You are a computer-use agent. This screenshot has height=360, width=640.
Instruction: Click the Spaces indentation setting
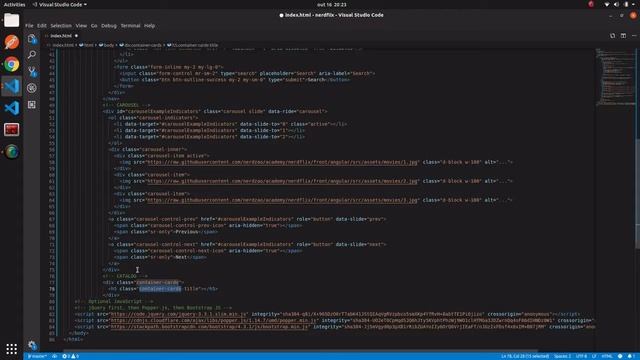click(x=562, y=356)
